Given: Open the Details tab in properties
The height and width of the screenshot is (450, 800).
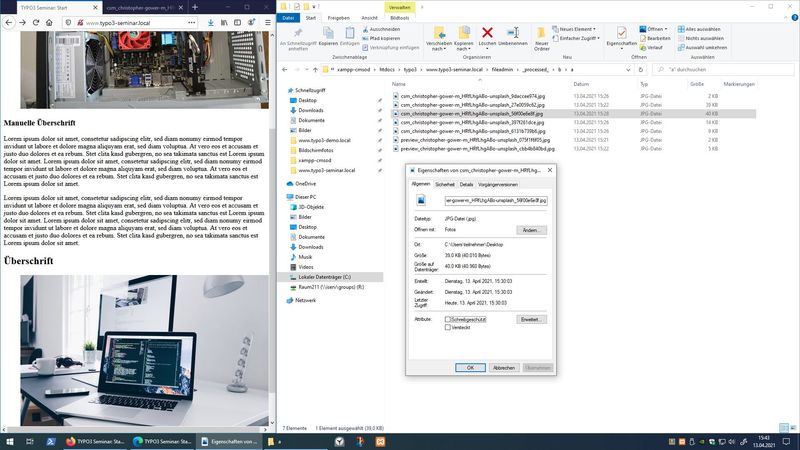Looking at the screenshot, I should [466, 184].
